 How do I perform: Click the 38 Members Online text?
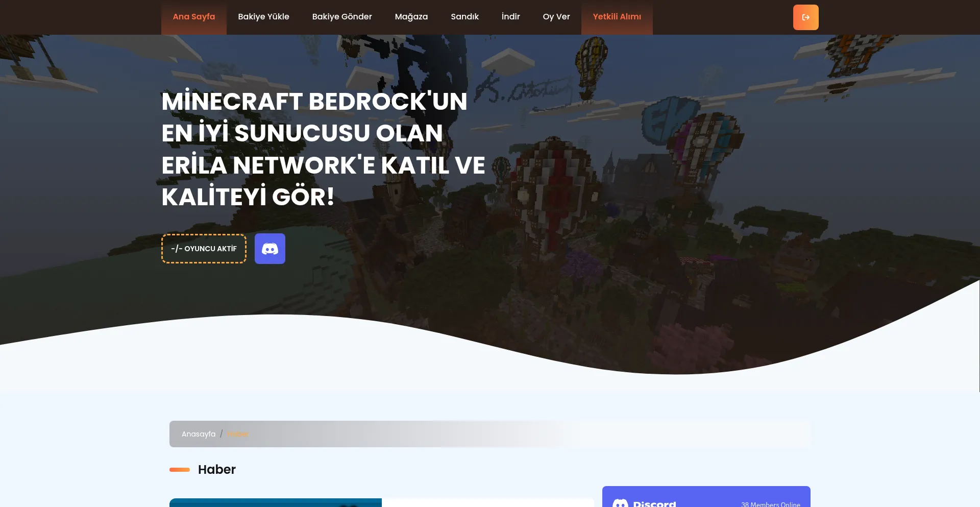[771, 504]
